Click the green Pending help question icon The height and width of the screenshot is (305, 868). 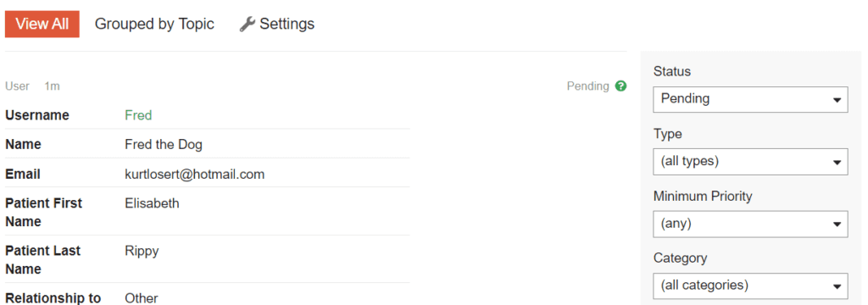point(621,86)
